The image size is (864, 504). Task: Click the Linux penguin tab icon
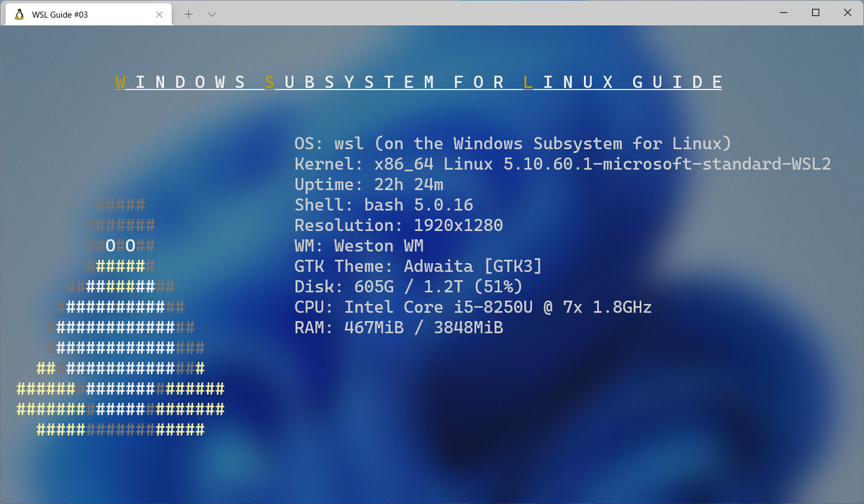[x=19, y=14]
